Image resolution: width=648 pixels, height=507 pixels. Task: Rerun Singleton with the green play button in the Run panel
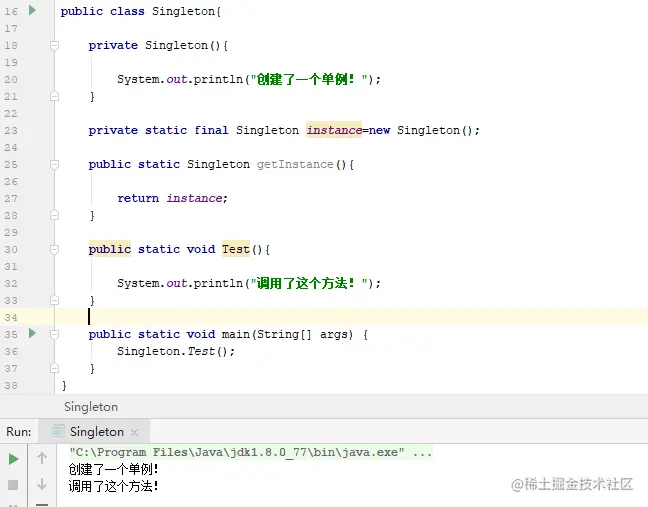click(x=13, y=459)
